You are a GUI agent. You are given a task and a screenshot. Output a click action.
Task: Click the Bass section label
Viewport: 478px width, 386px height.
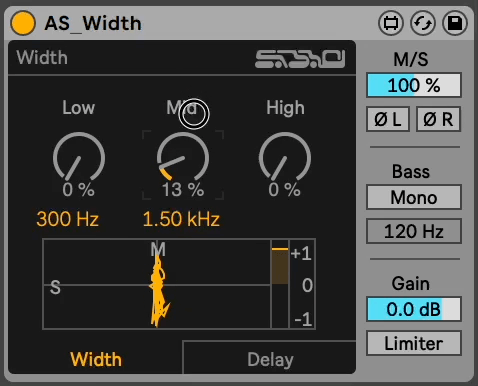[x=411, y=171]
